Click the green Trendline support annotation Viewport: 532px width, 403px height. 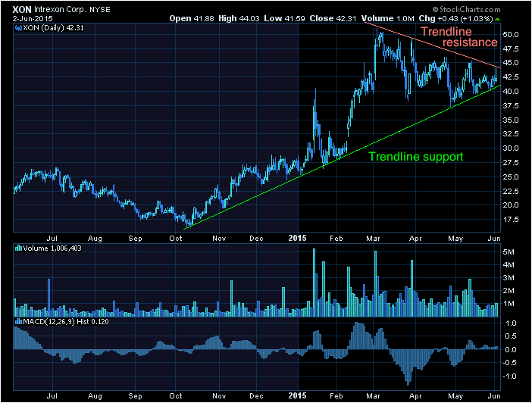point(415,156)
